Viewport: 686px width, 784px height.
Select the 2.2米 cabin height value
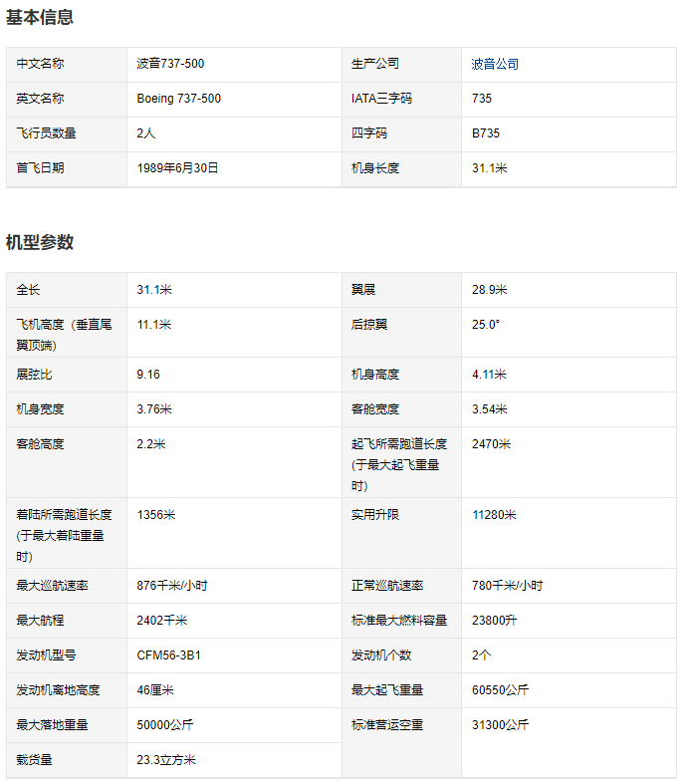click(x=151, y=444)
